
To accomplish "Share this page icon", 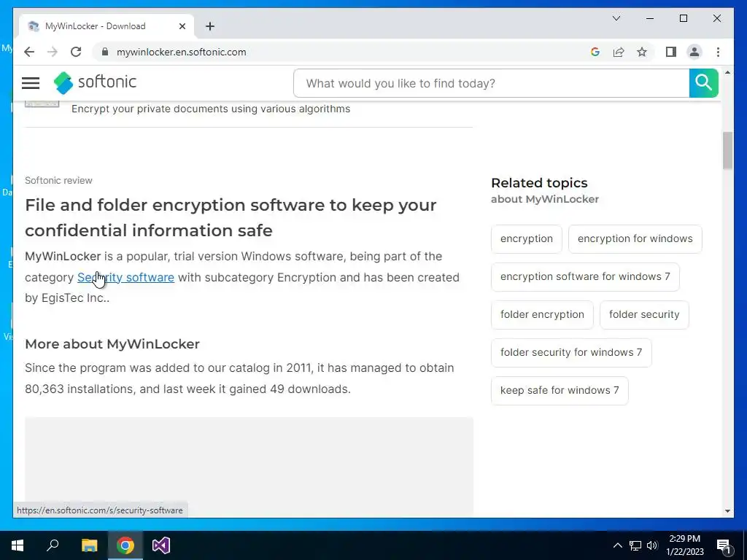I will point(619,52).
